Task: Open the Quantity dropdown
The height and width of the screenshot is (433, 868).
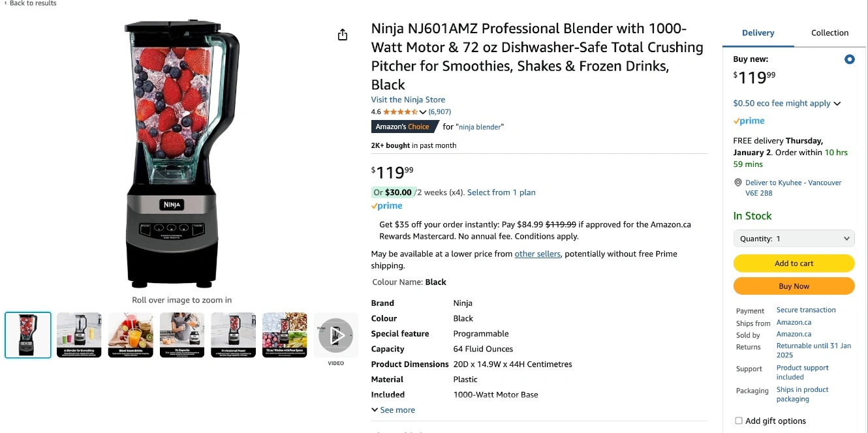Action: 794,239
